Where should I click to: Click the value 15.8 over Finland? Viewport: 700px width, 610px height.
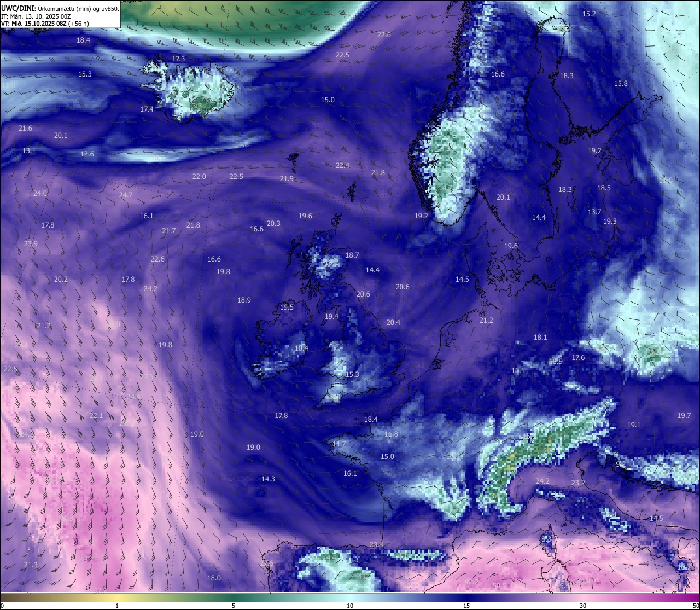(x=621, y=84)
